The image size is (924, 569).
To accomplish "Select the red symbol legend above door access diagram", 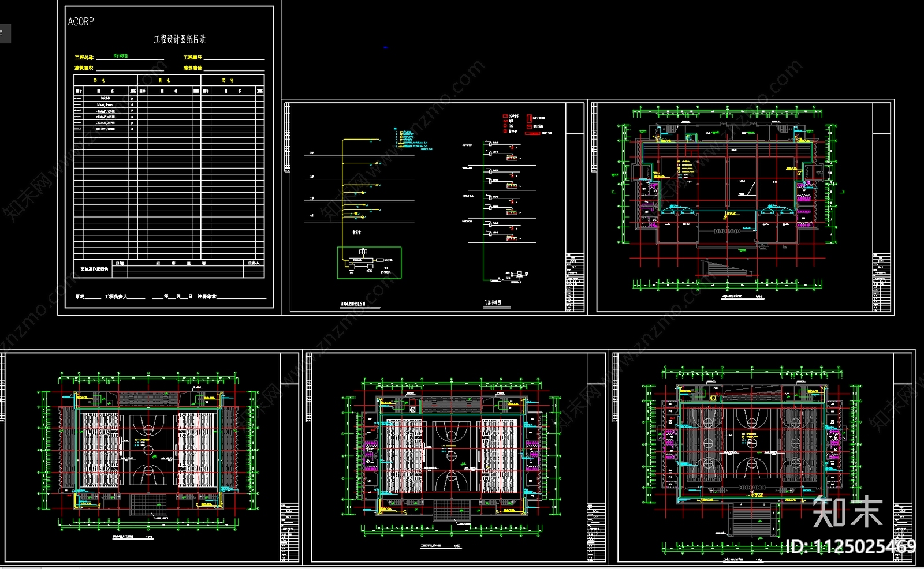I will coord(528,124).
